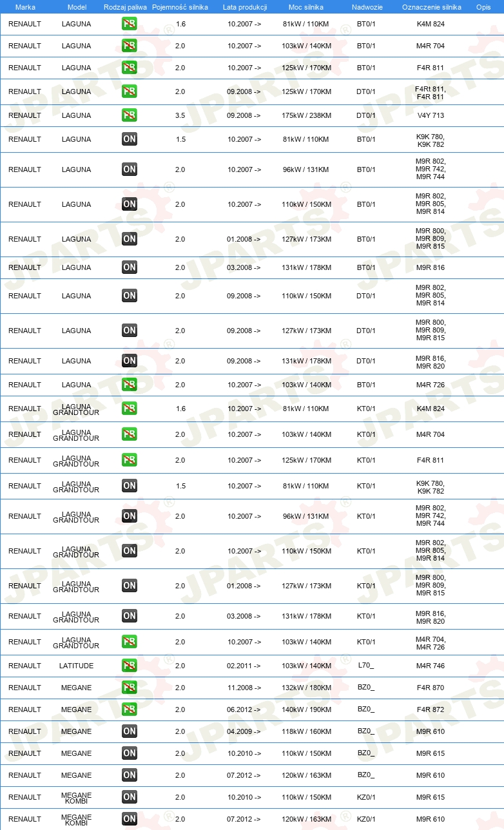Click the diesel ON icon in the Laguna Grandtour 96kW row
504x830 pixels.
click(x=130, y=516)
